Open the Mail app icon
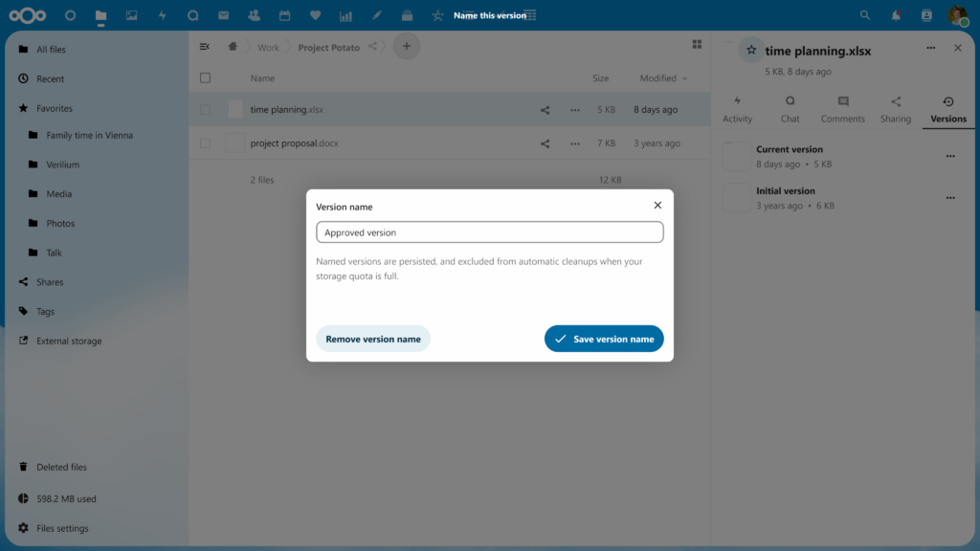The height and width of the screenshot is (551, 980). tap(223, 14)
